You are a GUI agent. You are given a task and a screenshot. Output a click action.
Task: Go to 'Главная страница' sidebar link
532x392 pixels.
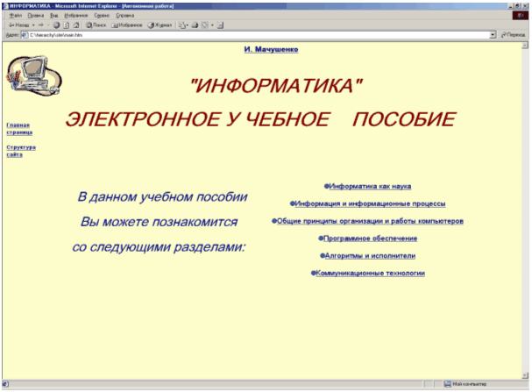click(18, 129)
